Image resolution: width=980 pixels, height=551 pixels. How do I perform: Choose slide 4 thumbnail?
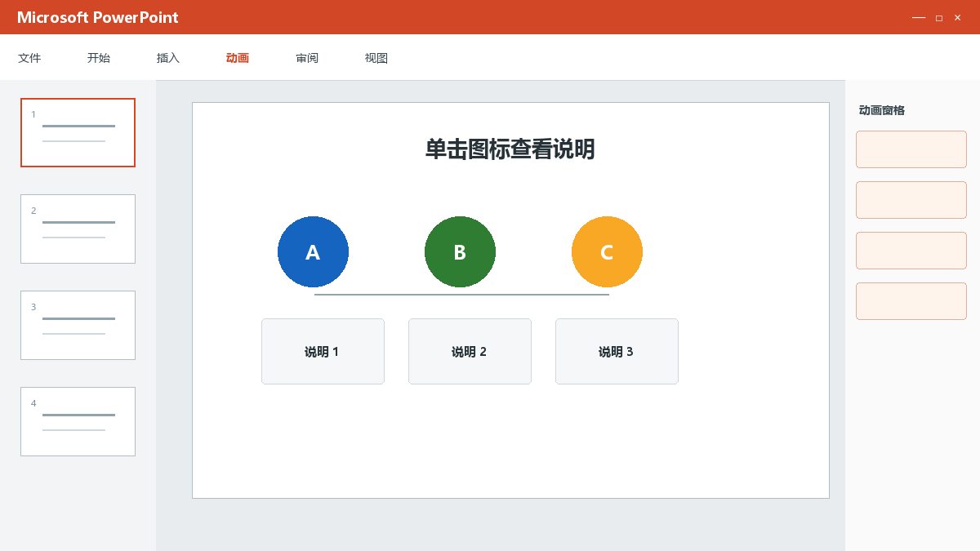pos(78,421)
